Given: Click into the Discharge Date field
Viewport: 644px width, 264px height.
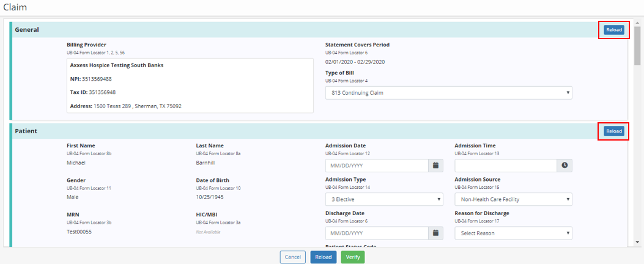Looking at the screenshot, I should point(376,233).
